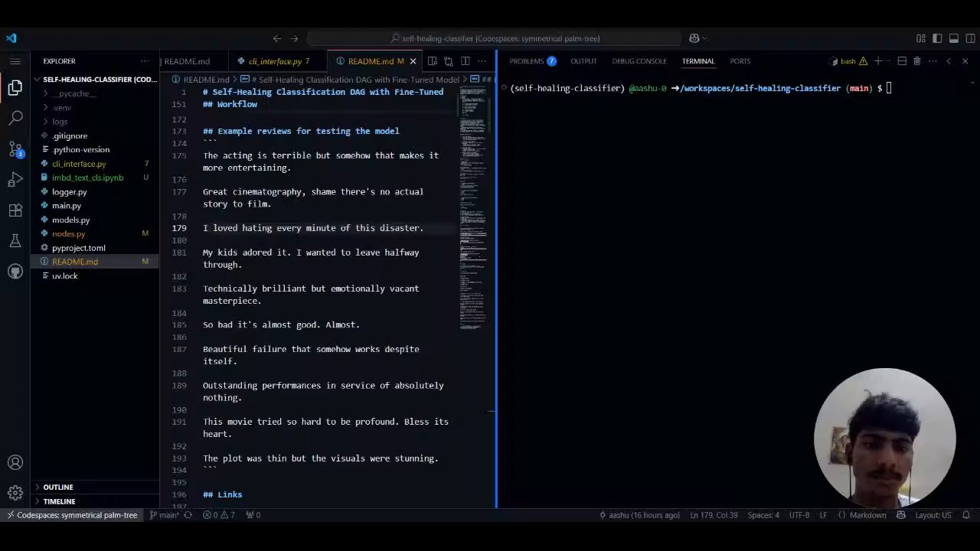
Task: Open notifications bell in status bar
Action: pyautogui.click(x=967, y=515)
